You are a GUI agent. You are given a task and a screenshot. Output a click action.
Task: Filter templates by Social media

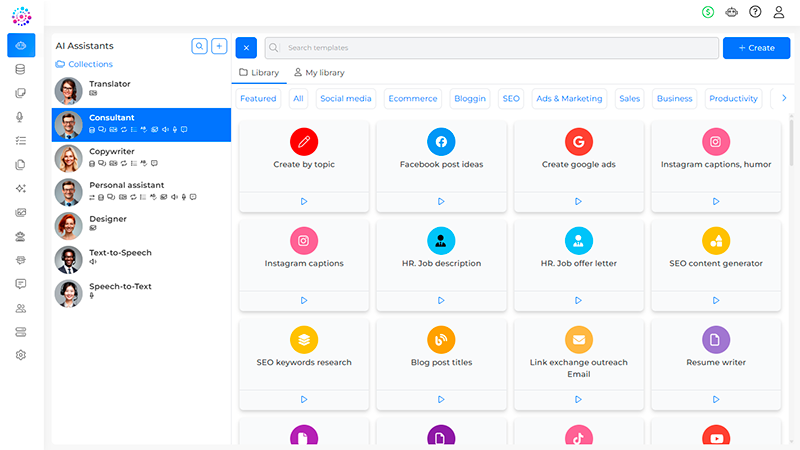coord(346,98)
